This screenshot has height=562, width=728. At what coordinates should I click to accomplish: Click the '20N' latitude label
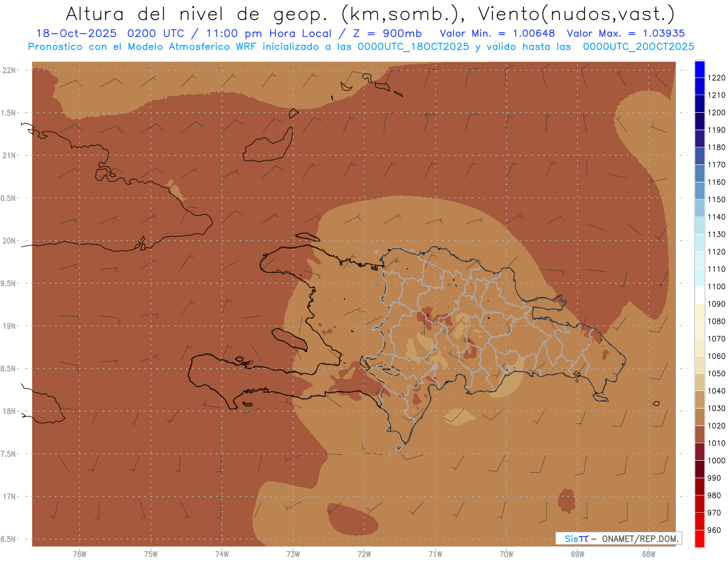10,241
